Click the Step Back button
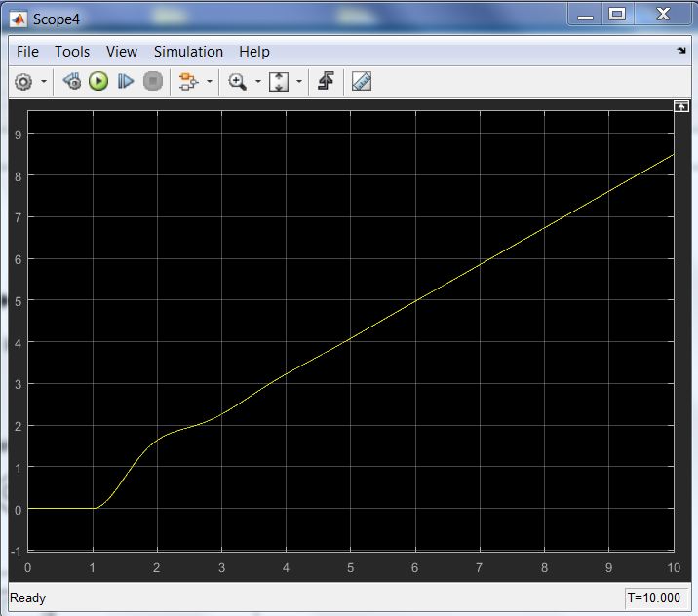The width and height of the screenshot is (698, 616). point(72,82)
